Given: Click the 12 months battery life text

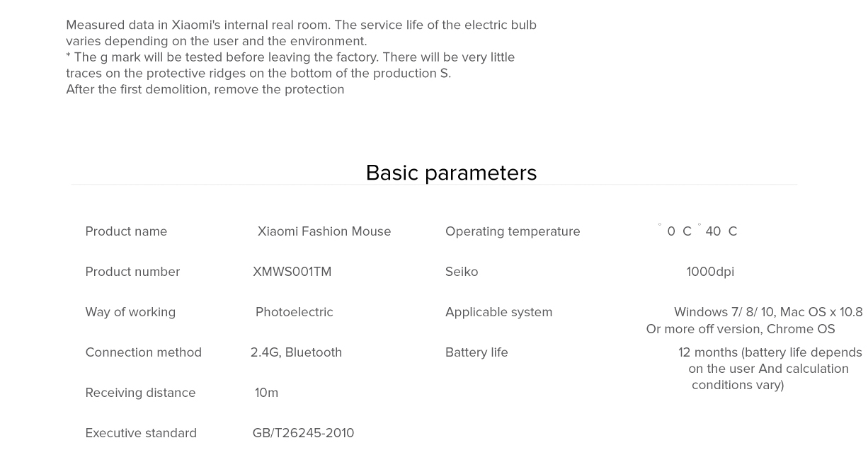Looking at the screenshot, I should 770,352.
